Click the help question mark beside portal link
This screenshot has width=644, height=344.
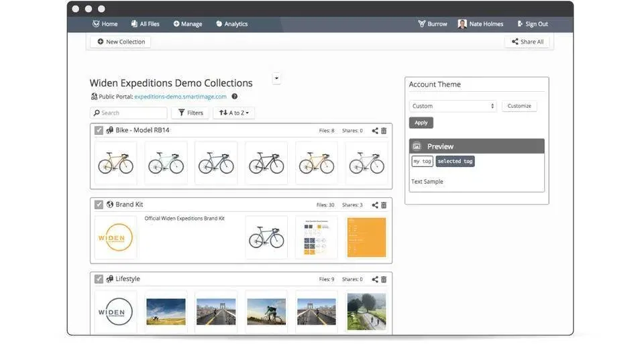click(x=235, y=97)
